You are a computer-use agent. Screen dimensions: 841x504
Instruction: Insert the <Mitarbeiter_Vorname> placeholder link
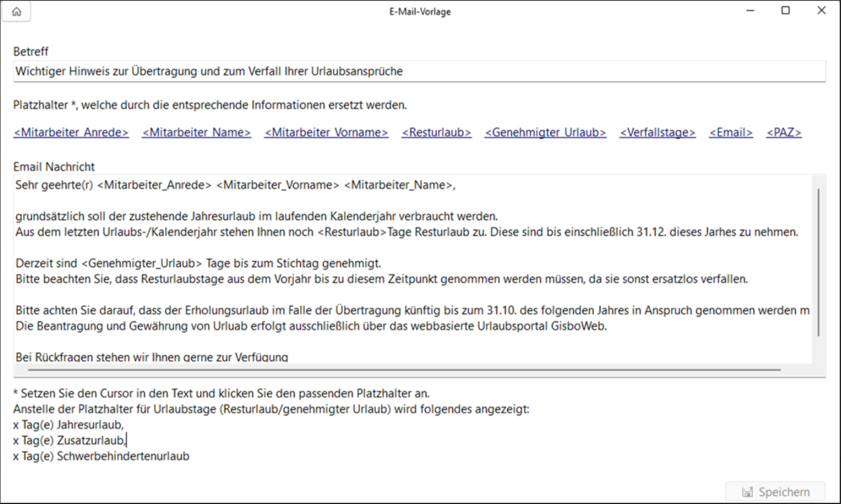point(326,133)
